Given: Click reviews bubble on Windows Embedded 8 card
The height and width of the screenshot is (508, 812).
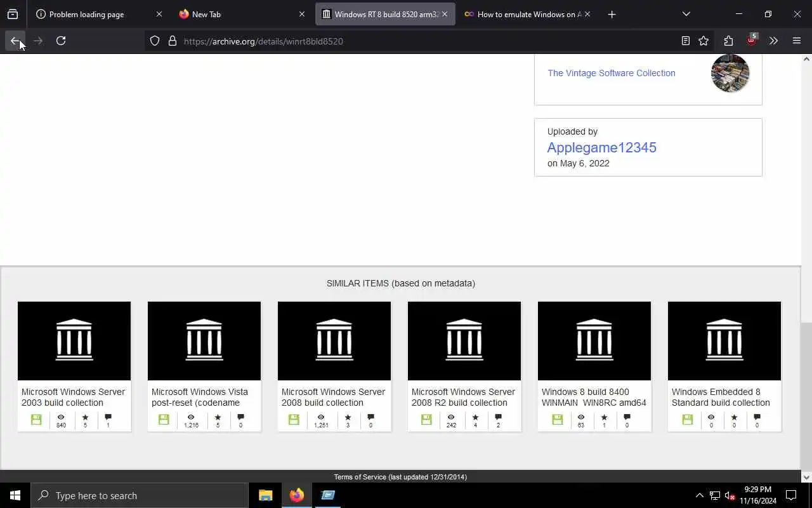Looking at the screenshot, I should click(x=757, y=417).
